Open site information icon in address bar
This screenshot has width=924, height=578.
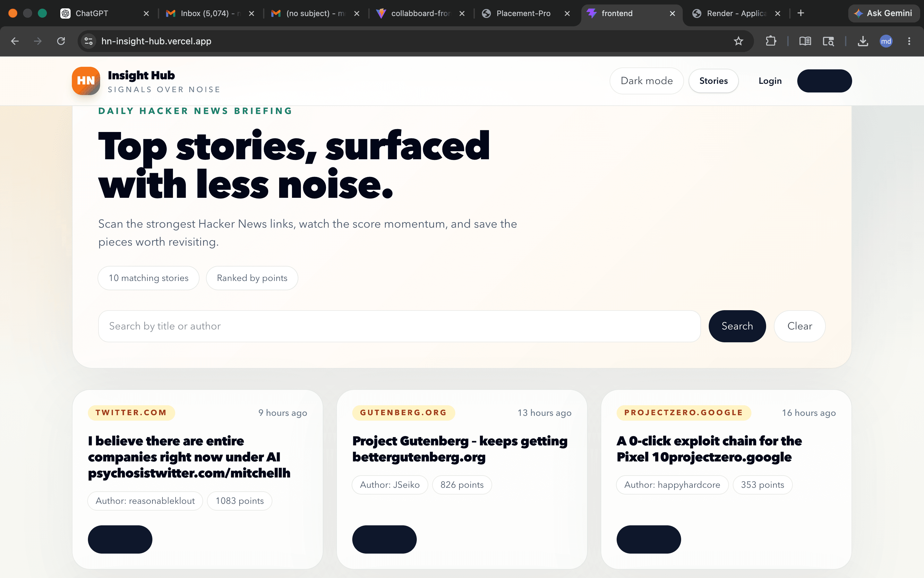(89, 41)
